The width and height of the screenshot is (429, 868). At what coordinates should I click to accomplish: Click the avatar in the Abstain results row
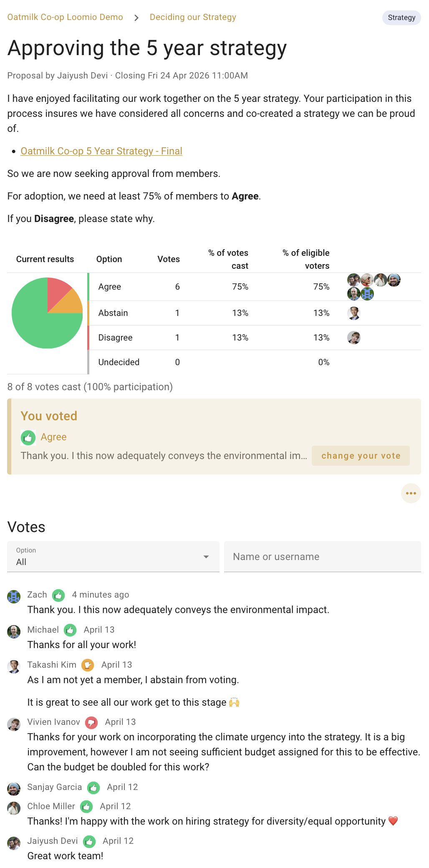coord(354,313)
